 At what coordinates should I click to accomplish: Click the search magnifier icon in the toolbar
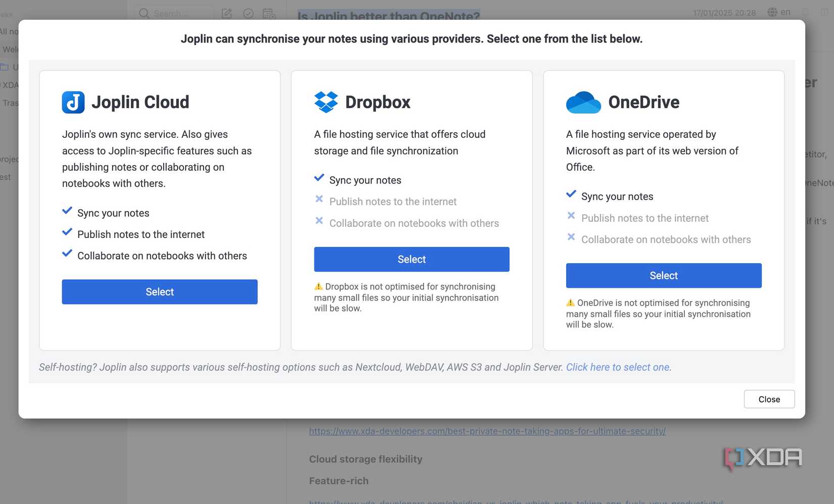tap(143, 13)
